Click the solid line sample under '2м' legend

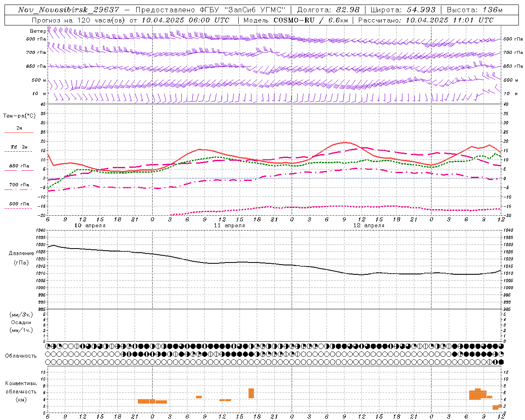click(x=19, y=133)
